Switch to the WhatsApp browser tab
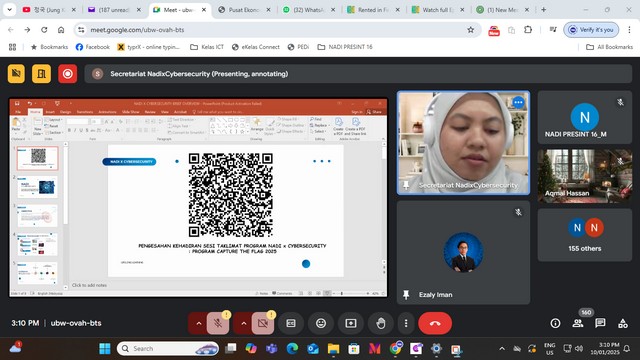 [309, 10]
